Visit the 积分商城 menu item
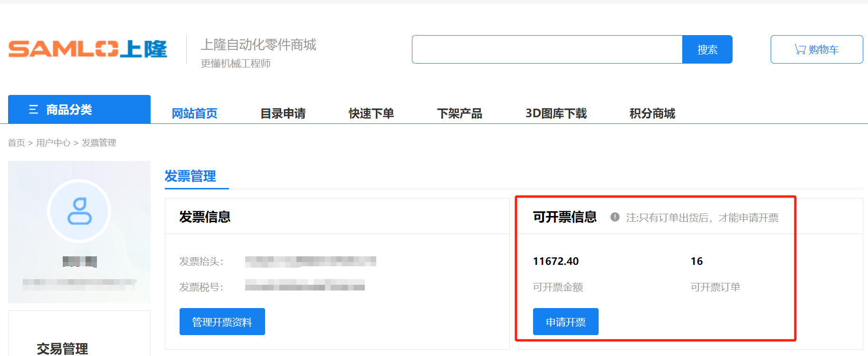 click(x=652, y=113)
